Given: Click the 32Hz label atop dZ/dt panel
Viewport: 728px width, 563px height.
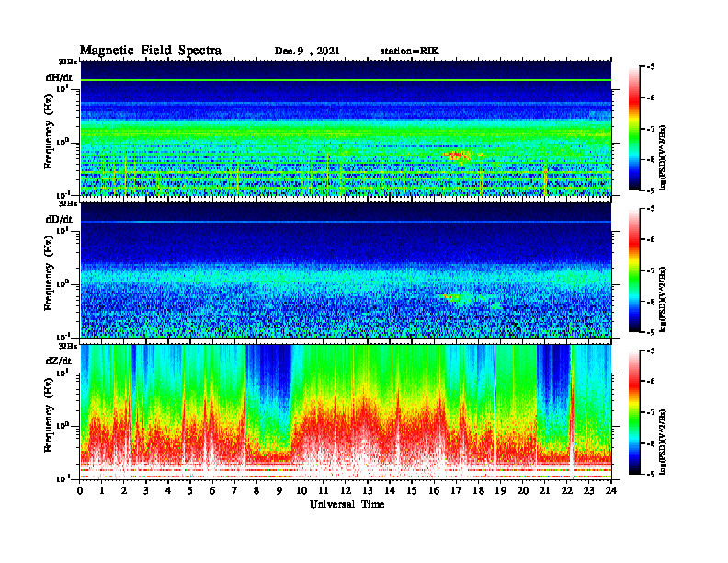Looking at the screenshot, I should click(x=68, y=346).
